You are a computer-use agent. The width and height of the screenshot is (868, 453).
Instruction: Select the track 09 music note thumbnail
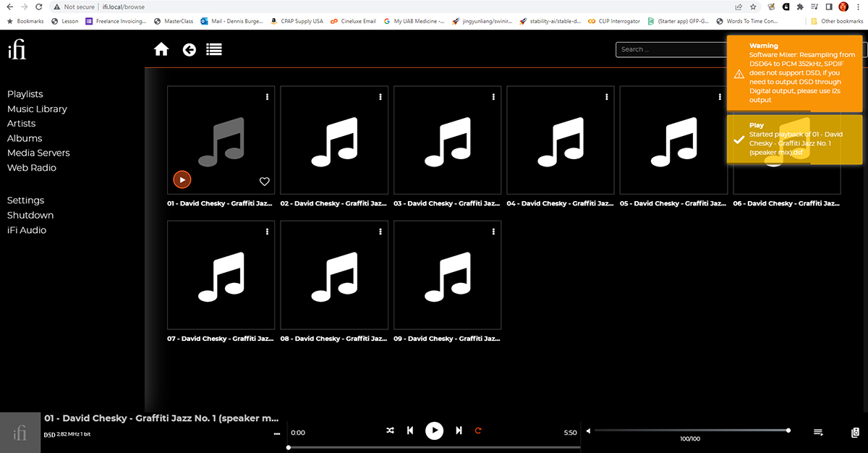[448, 275]
